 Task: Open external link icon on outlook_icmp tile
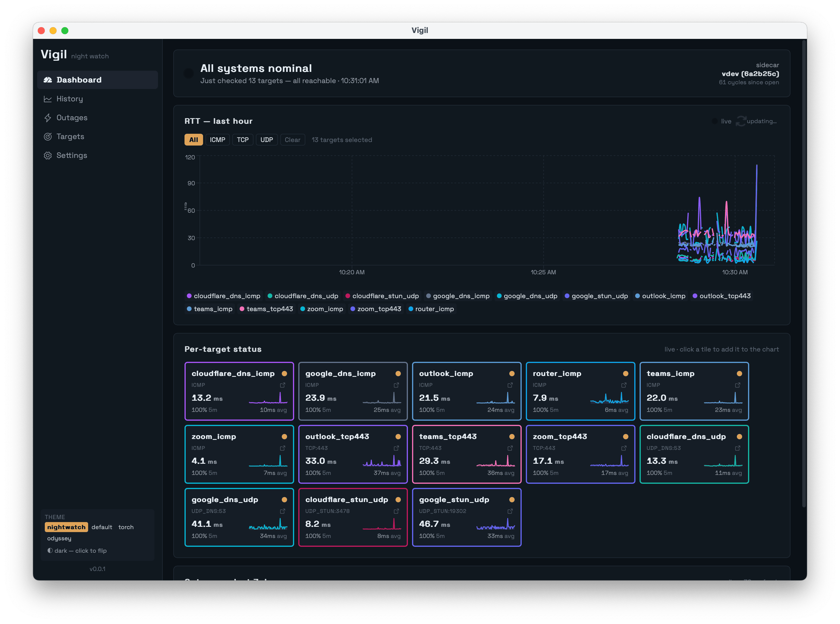click(510, 385)
